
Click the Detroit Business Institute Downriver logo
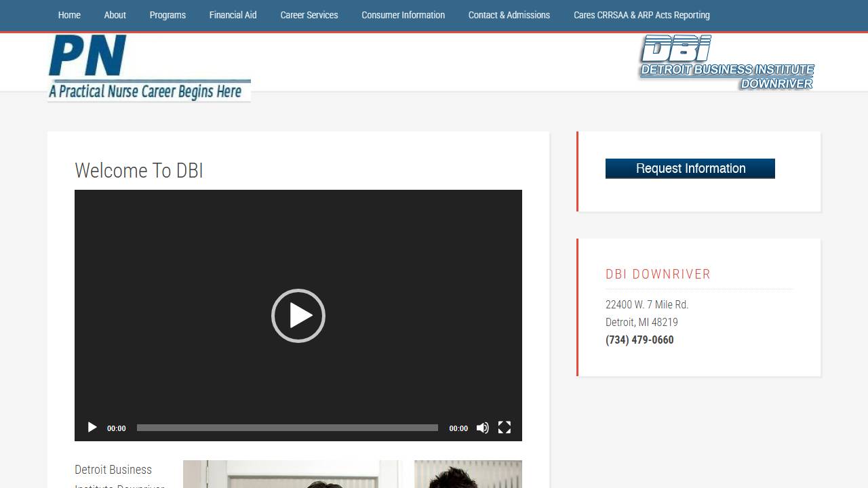(x=726, y=63)
